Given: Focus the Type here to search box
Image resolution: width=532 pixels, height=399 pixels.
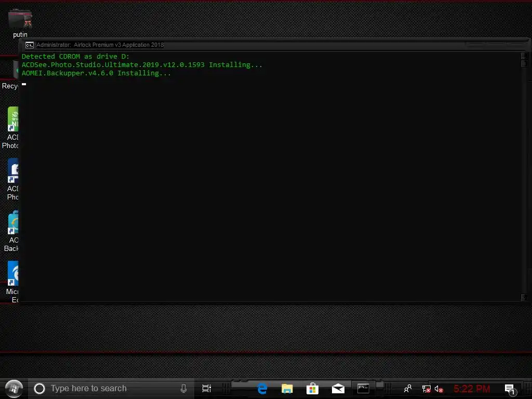Looking at the screenshot, I should click(111, 389).
